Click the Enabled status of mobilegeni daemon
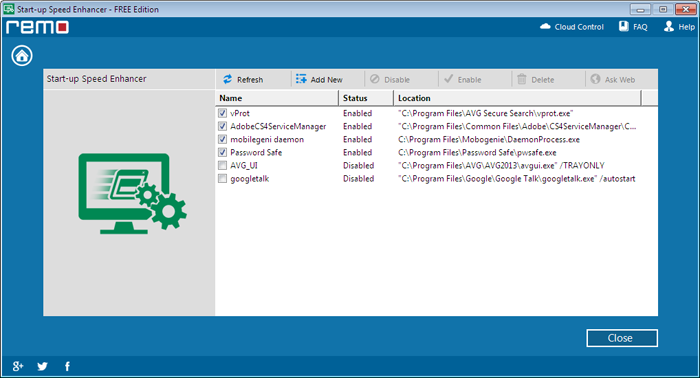Screen dimensions: 700x378 point(358,139)
